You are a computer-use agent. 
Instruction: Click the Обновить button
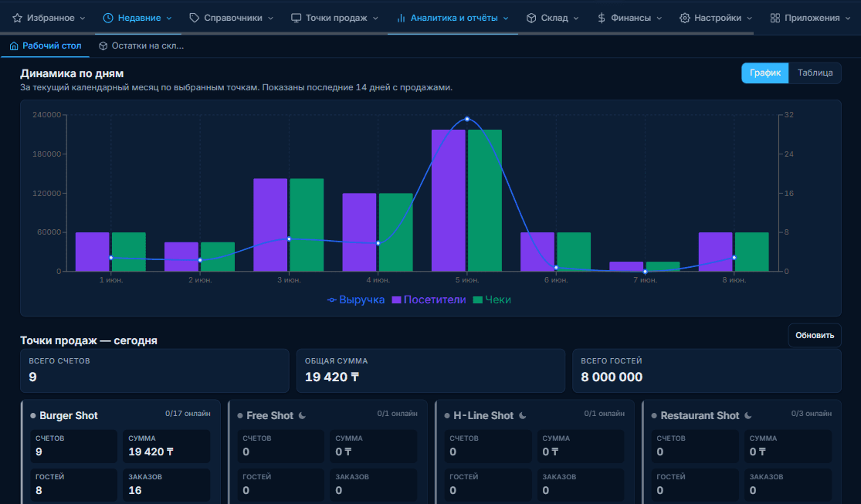[815, 336]
